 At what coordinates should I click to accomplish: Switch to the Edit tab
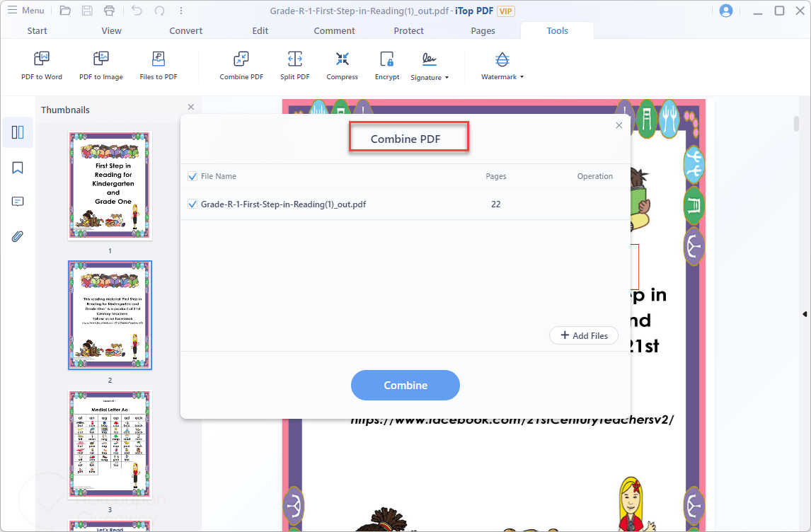pos(260,31)
